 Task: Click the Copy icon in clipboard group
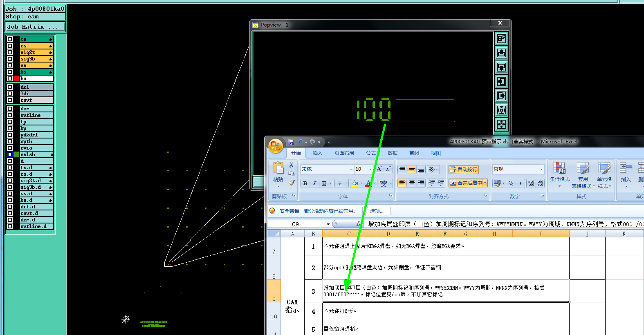click(x=292, y=174)
